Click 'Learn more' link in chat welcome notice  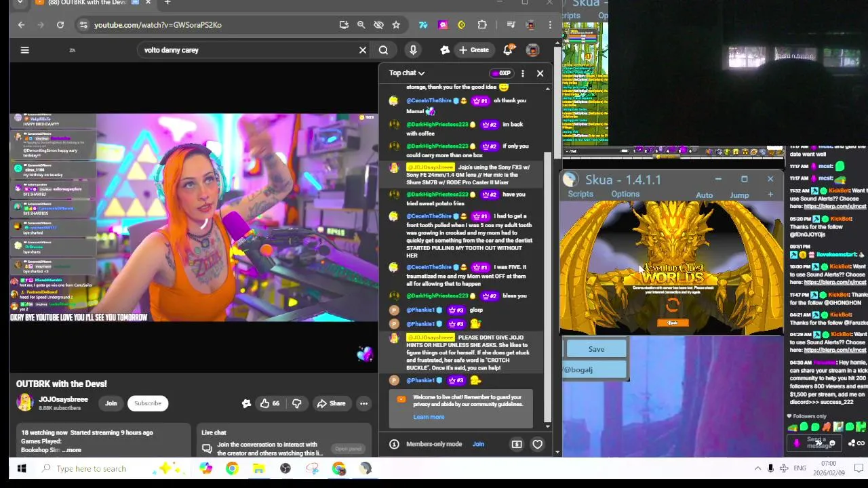[429, 417]
